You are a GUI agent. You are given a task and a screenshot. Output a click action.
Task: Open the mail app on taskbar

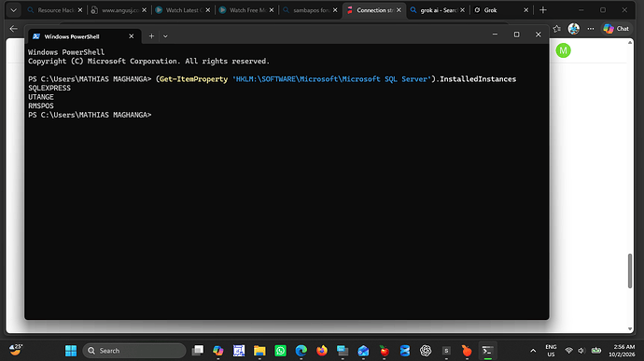pos(363,351)
